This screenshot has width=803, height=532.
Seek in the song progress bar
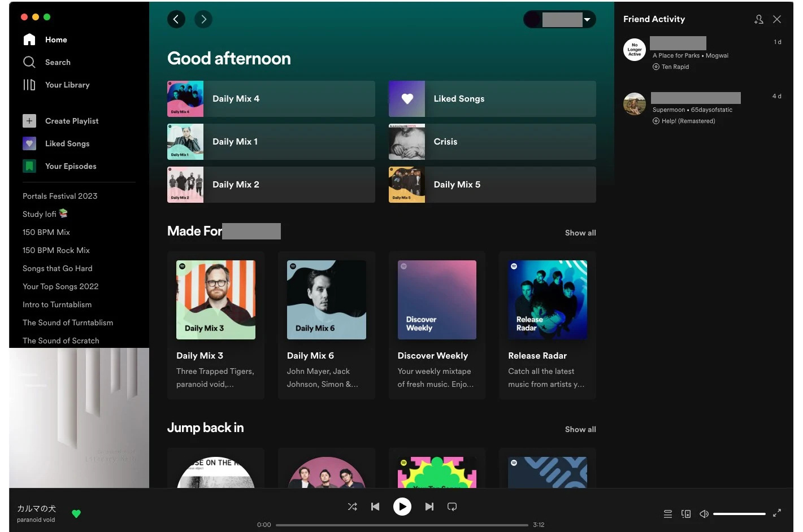(402, 525)
